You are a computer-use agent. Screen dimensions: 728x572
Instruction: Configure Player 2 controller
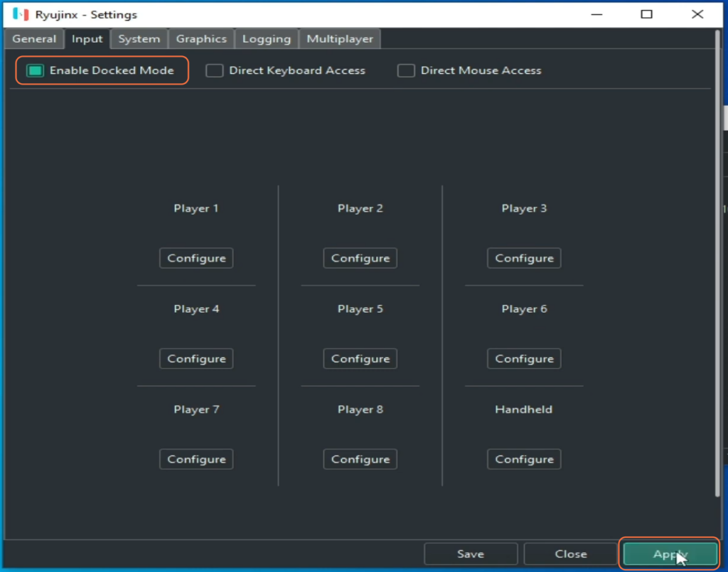(360, 258)
